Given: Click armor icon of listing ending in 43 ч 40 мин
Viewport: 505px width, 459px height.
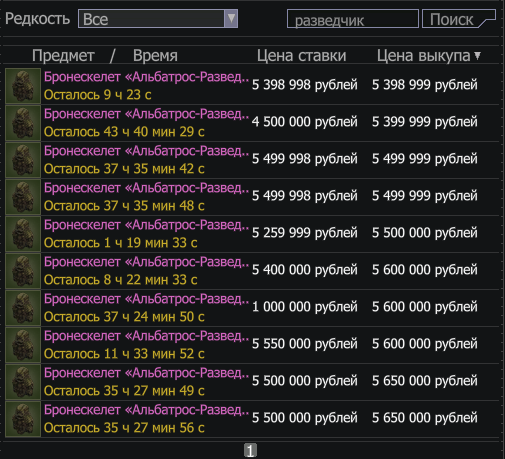Looking at the screenshot, I should 23,123.
